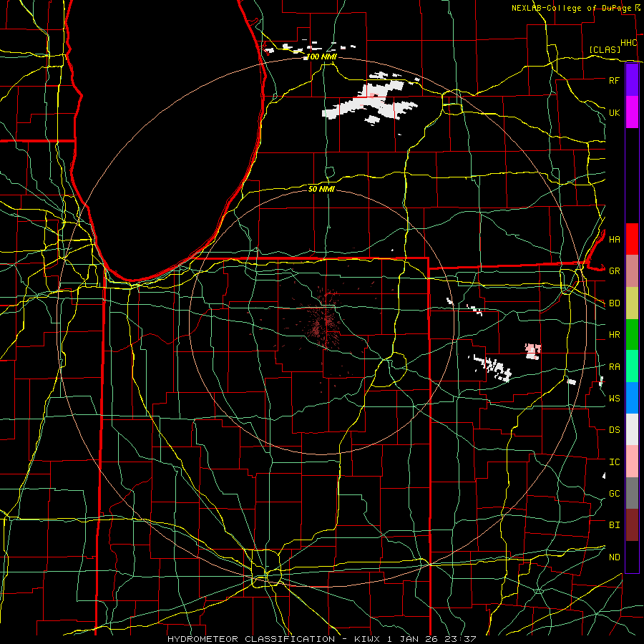The height and width of the screenshot is (644, 644).
Task: Pick the brown BI legend swatch
Action: pyautogui.click(x=632, y=525)
